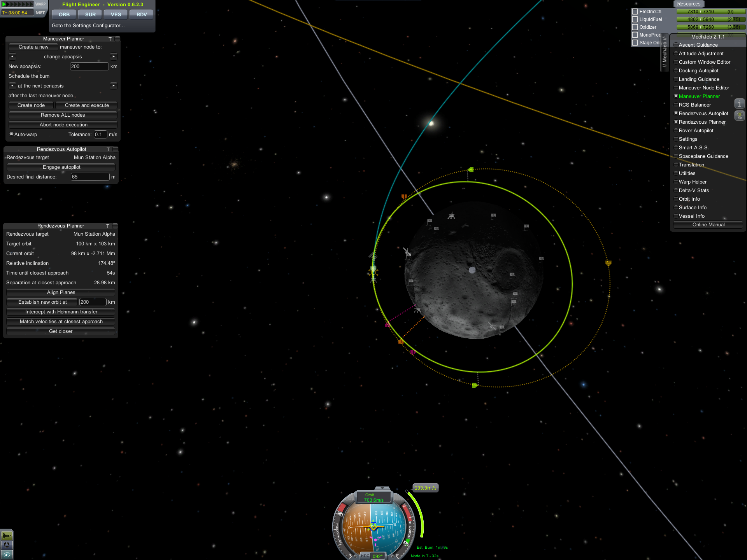Collapse the navball using the top arrow
Screen dimensions: 747x560
tap(382, 488)
